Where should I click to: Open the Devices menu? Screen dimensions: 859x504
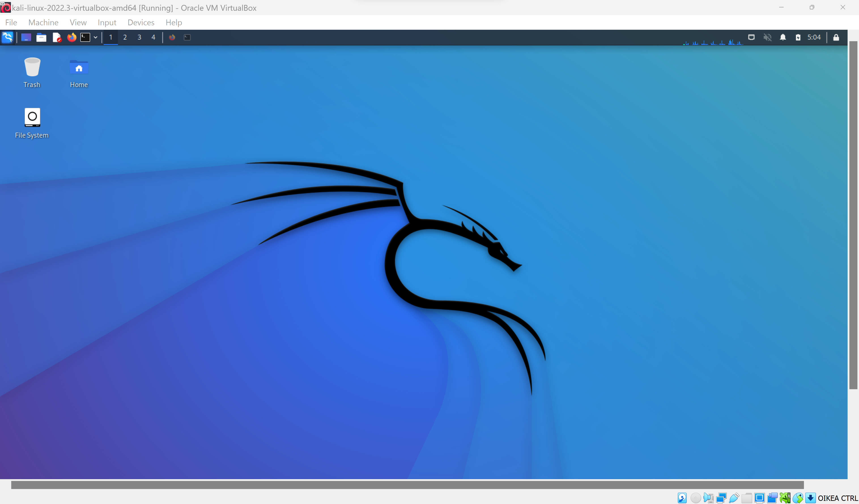pos(141,23)
